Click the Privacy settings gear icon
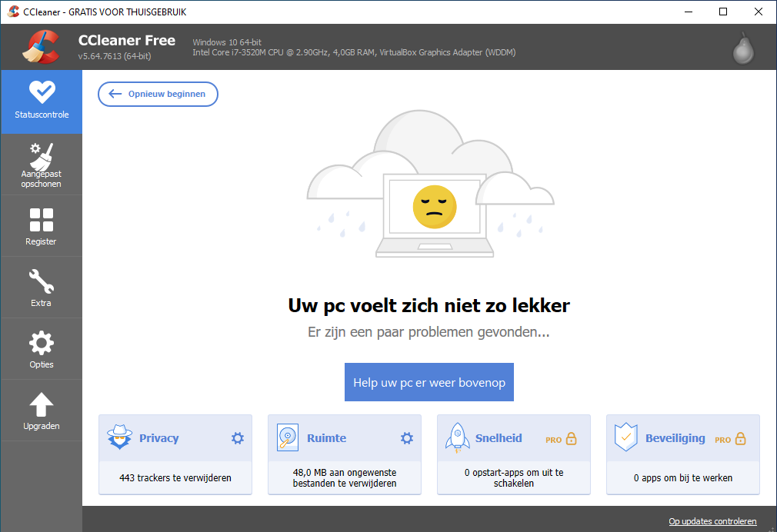The image size is (777, 532). pos(238,438)
